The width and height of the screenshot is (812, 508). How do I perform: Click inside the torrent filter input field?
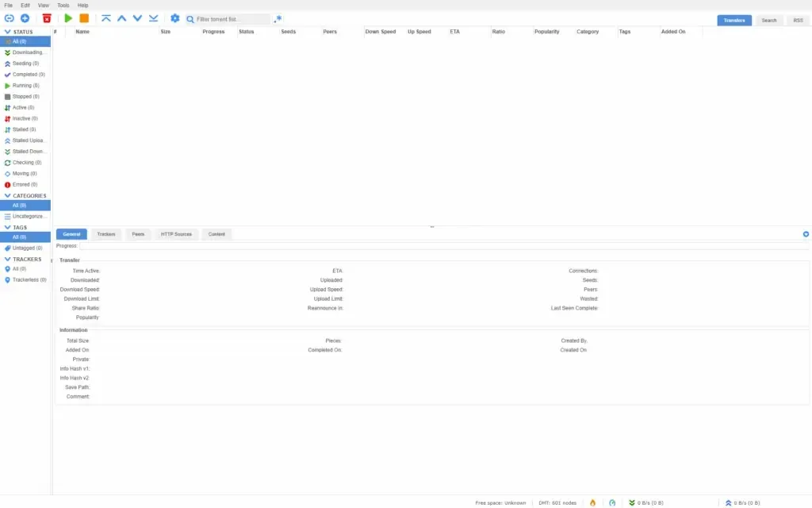coord(230,18)
